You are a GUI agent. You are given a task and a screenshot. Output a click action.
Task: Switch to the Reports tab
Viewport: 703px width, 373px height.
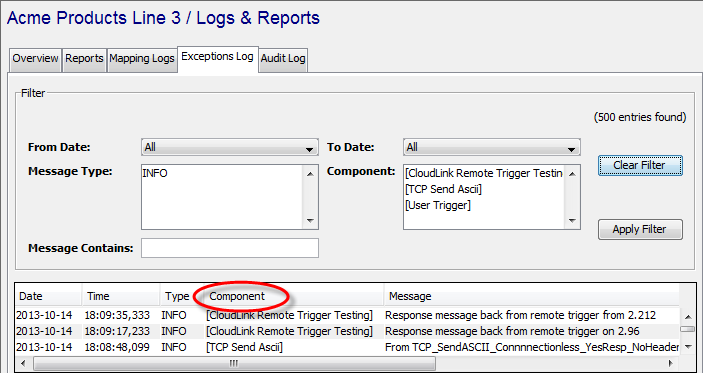pos(84,59)
